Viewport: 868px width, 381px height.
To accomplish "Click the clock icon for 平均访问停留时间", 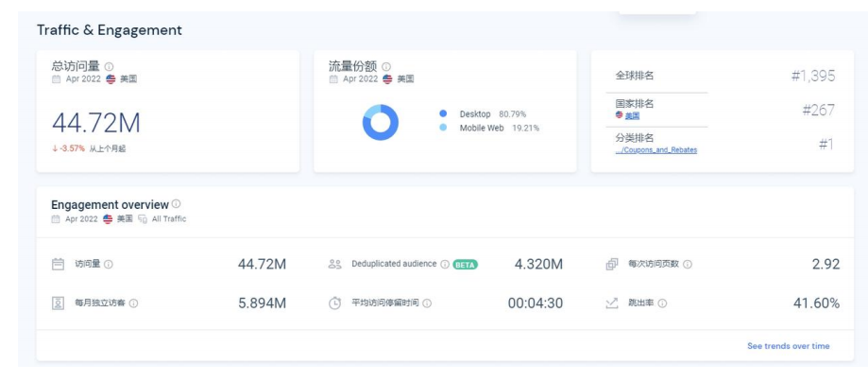I will click(335, 303).
